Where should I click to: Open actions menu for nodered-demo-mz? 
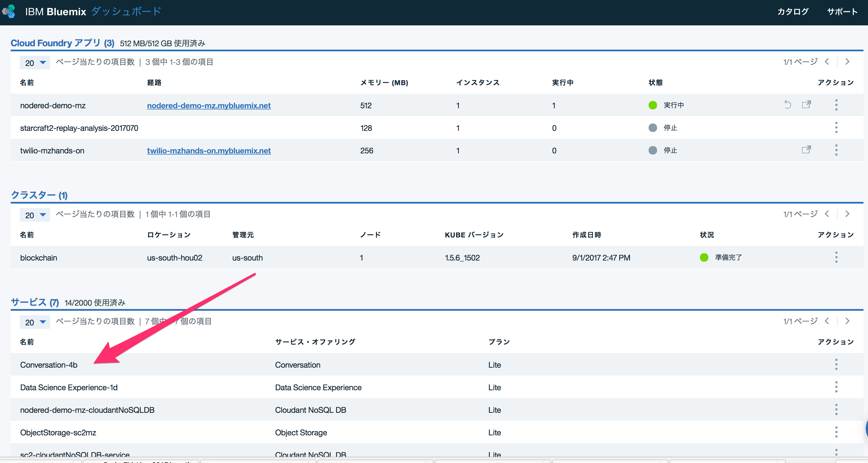[x=836, y=105]
